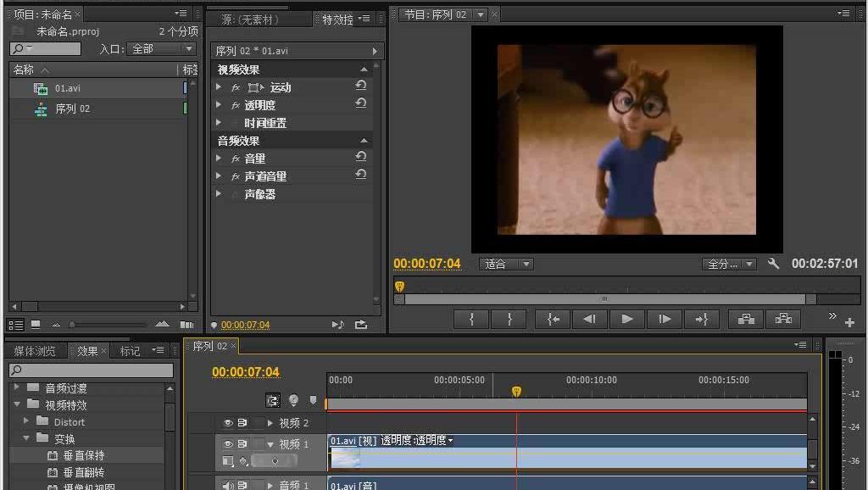The height and width of the screenshot is (490, 868).
Task: Open the program monitor panel menu
Action: (843, 13)
